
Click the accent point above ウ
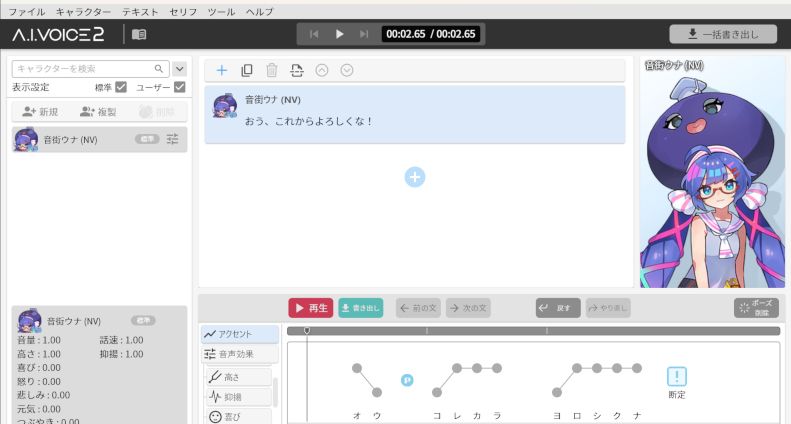click(x=377, y=392)
